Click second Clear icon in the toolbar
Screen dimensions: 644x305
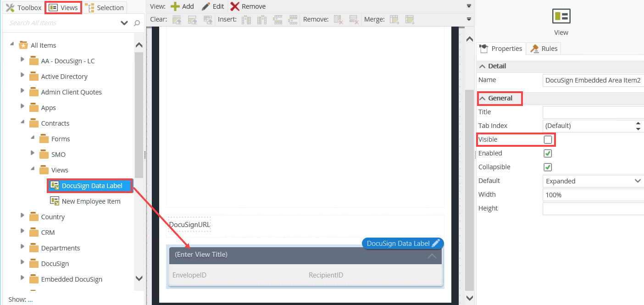tap(193, 19)
